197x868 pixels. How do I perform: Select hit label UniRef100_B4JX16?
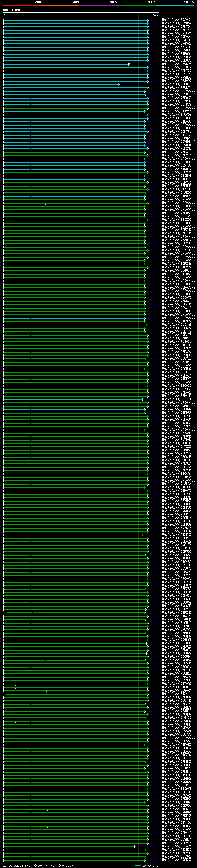[177, 111]
